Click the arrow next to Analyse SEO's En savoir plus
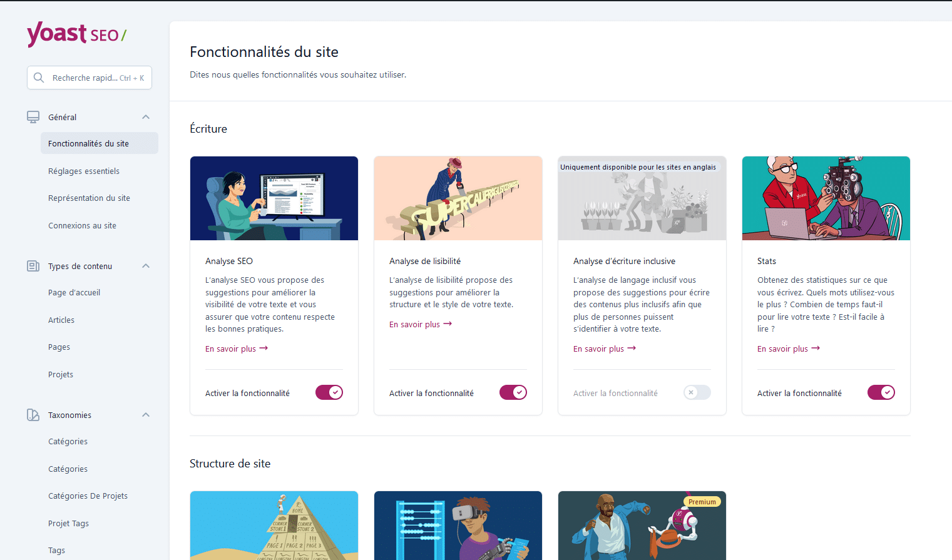 [x=264, y=349]
